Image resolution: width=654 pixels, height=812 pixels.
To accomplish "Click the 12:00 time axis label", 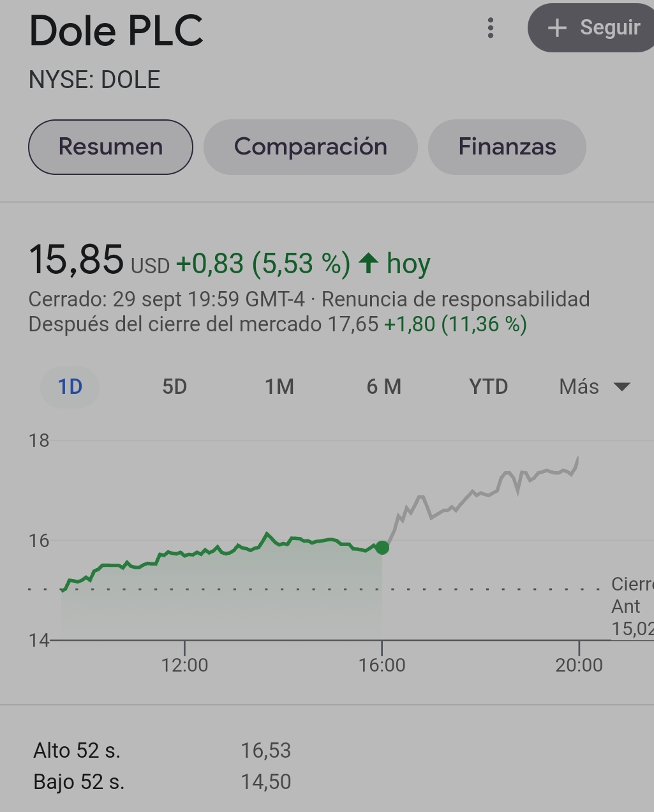I will (184, 665).
